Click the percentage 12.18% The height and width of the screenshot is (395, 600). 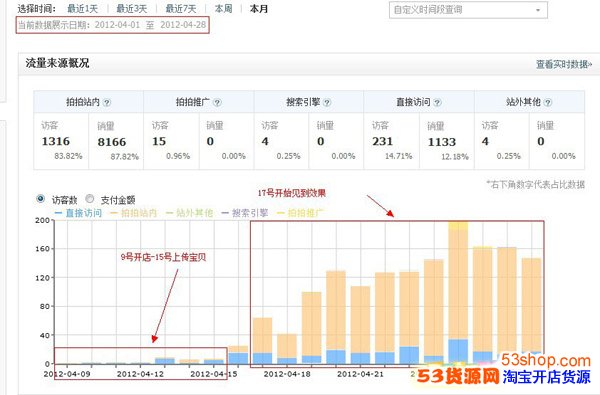[x=455, y=157]
